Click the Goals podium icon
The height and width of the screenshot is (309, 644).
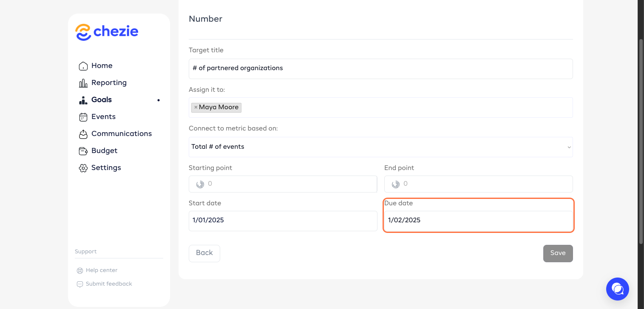(x=83, y=100)
